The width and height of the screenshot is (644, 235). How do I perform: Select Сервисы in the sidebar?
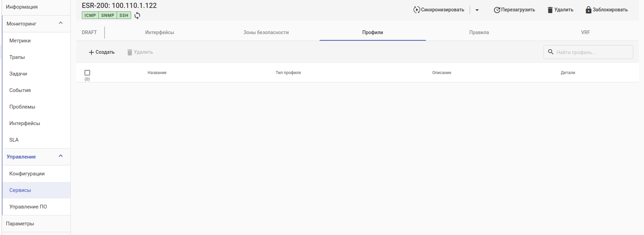pyautogui.click(x=36, y=190)
